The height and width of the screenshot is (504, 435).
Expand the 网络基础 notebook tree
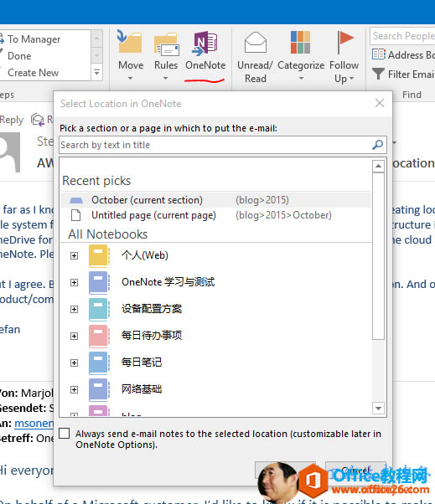(74, 389)
